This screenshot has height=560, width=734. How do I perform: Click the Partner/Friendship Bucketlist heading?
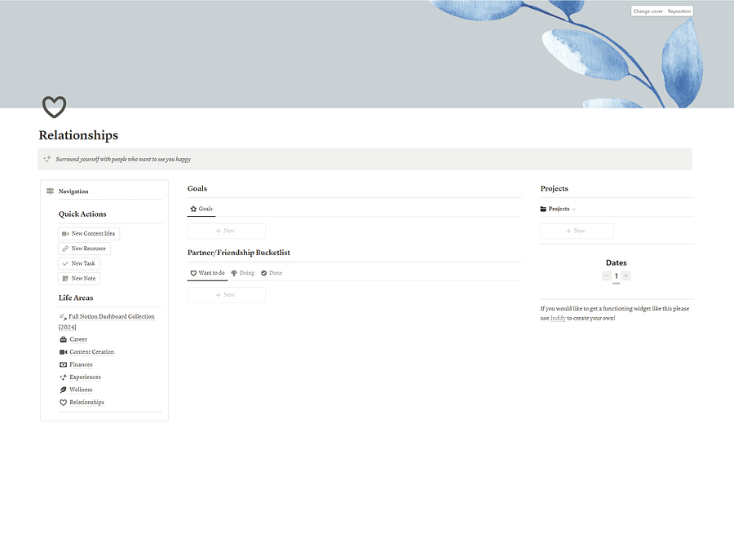239,253
